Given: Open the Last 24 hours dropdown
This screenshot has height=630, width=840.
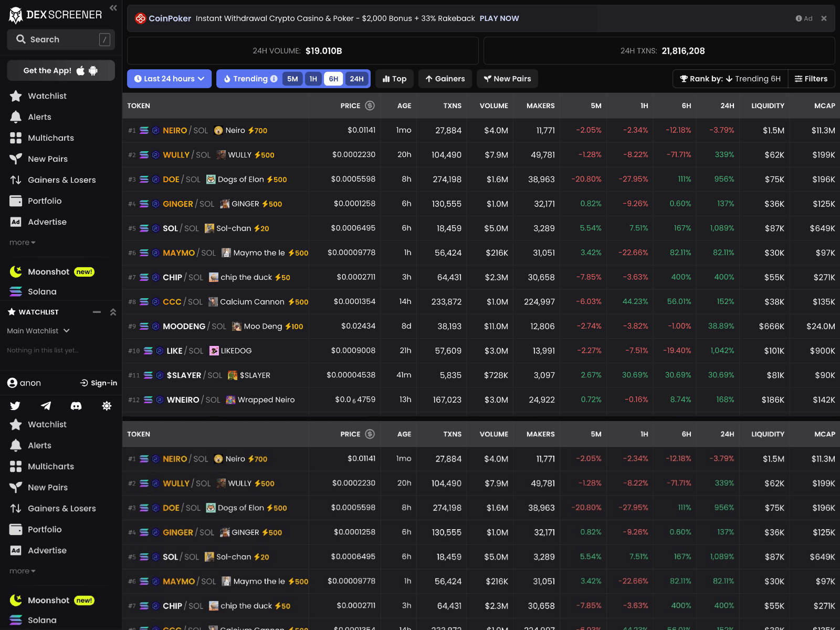Looking at the screenshot, I should 169,79.
